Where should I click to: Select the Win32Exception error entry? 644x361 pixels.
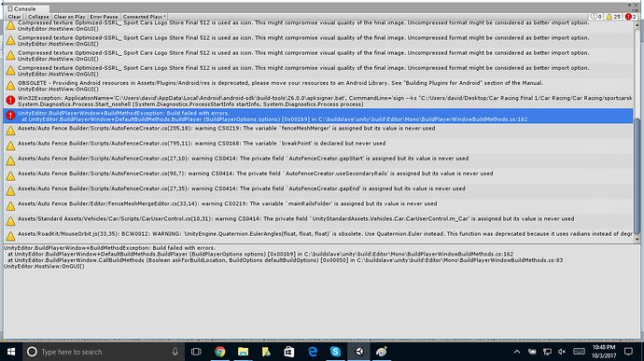(318, 101)
